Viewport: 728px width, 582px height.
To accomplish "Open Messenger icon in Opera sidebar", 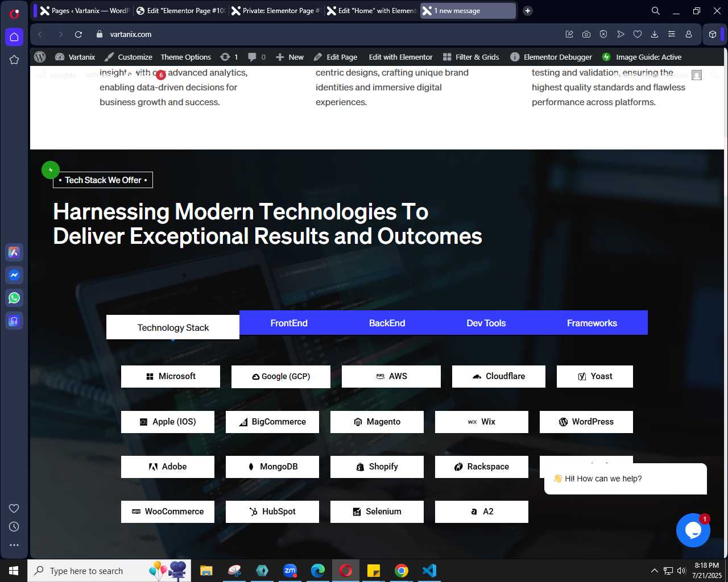I will pyautogui.click(x=14, y=275).
